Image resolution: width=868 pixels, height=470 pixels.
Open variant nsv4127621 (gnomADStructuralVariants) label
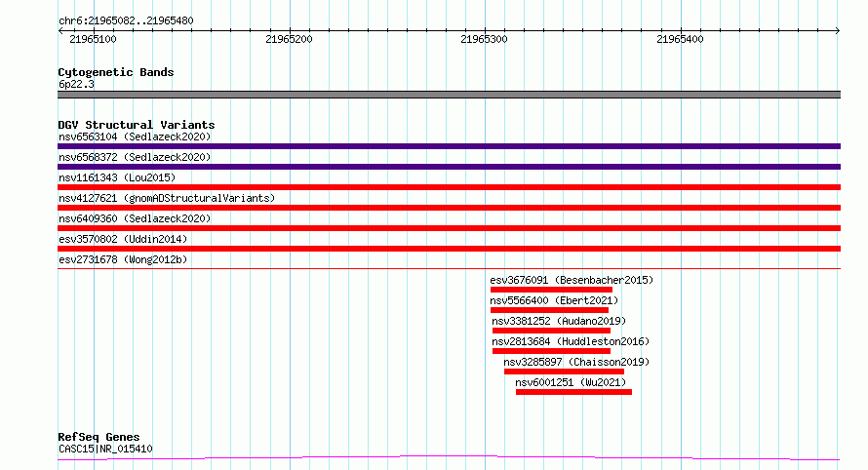pyautogui.click(x=167, y=198)
